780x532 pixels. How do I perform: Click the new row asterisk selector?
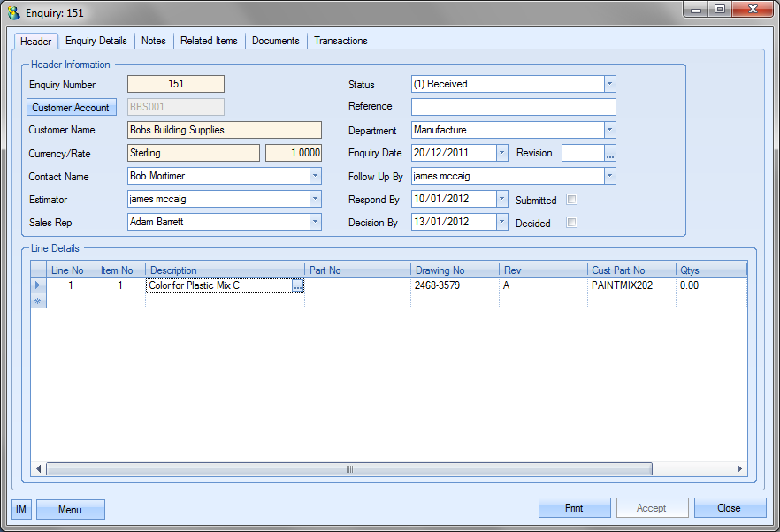click(37, 301)
